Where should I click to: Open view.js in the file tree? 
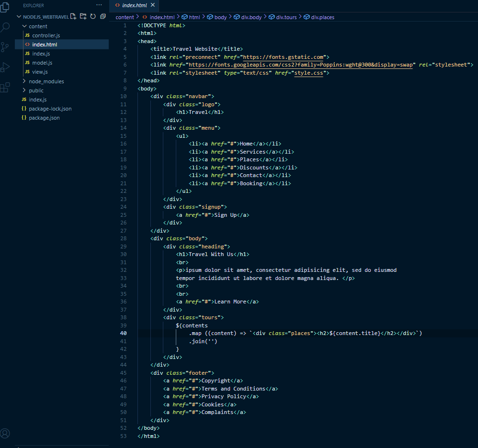click(x=40, y=72)
